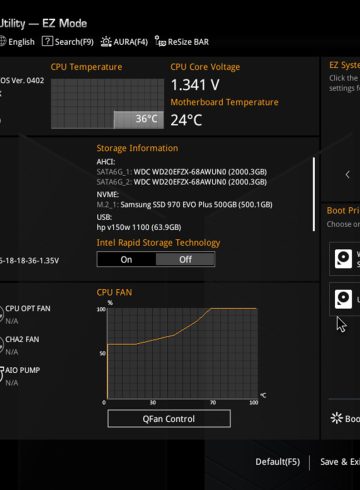This screenshot has width=360, height=490.
Task: Turn Intel Rapid Storage Technology On
Action: pos(126,259)
